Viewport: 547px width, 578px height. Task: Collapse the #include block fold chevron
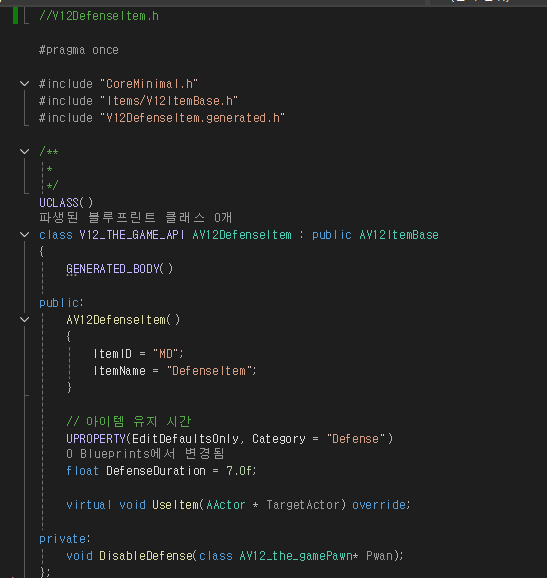(x=24, y=84)
